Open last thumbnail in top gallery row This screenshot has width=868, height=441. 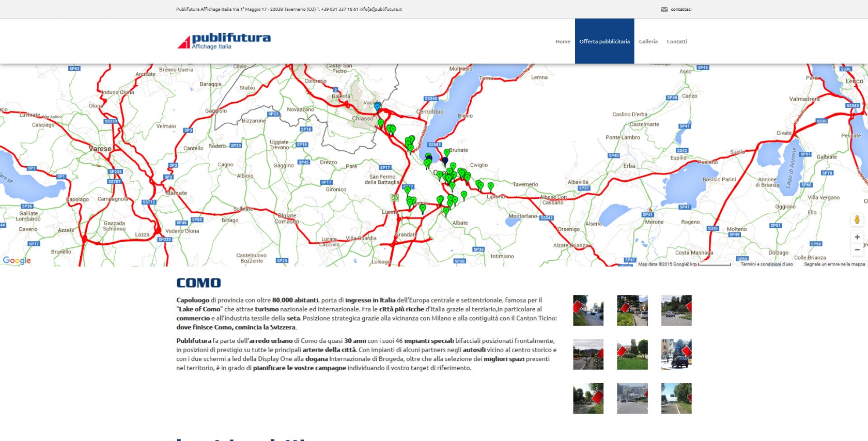click(676, 310)
